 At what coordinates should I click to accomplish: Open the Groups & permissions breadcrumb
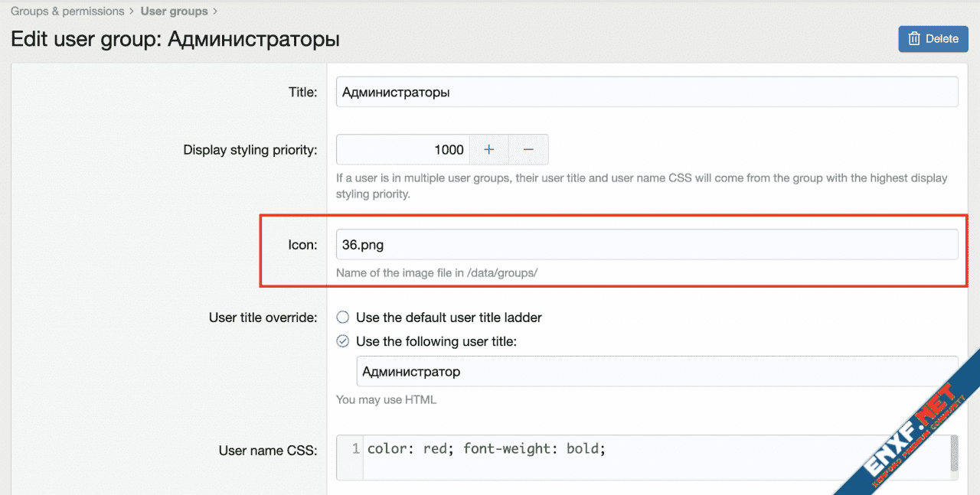coord(67,11)
